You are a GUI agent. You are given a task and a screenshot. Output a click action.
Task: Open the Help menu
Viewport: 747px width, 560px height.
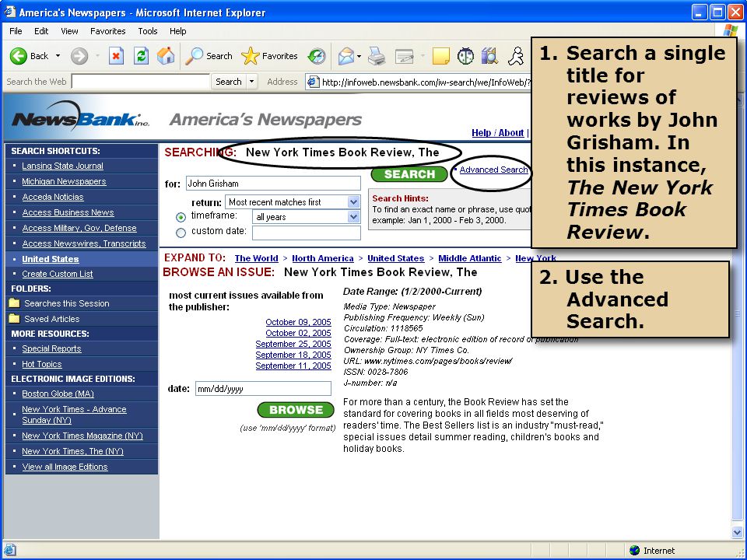click(177, 31)
